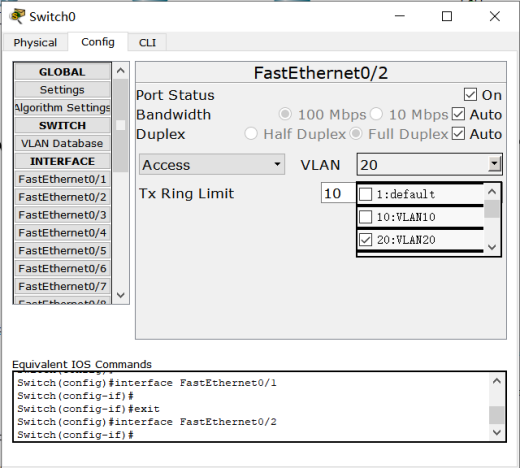Select interface FastEthernet0/3
The height and width of the screenshot is (468, 520).
tap(62, 215)
